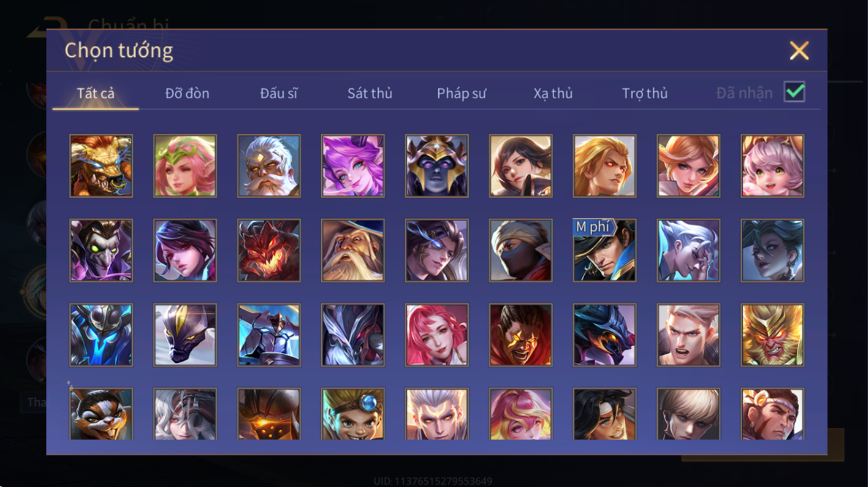The width and height of the screenshot is (868, 487).
Task: Pick the hero with the 'M phí' badge
Action: coord(604,250)
